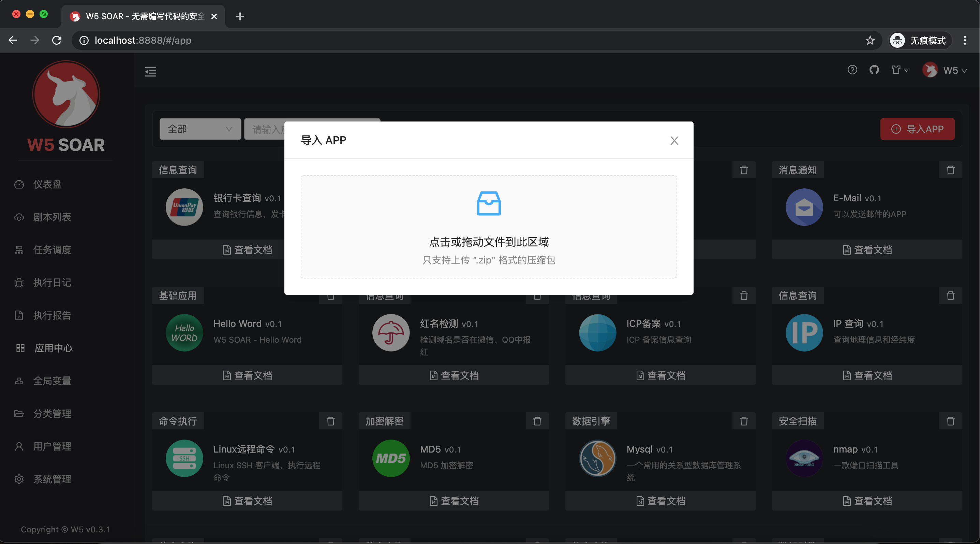Click the 导入APP red button
This screenshot has height=544, width=980.
917,129
